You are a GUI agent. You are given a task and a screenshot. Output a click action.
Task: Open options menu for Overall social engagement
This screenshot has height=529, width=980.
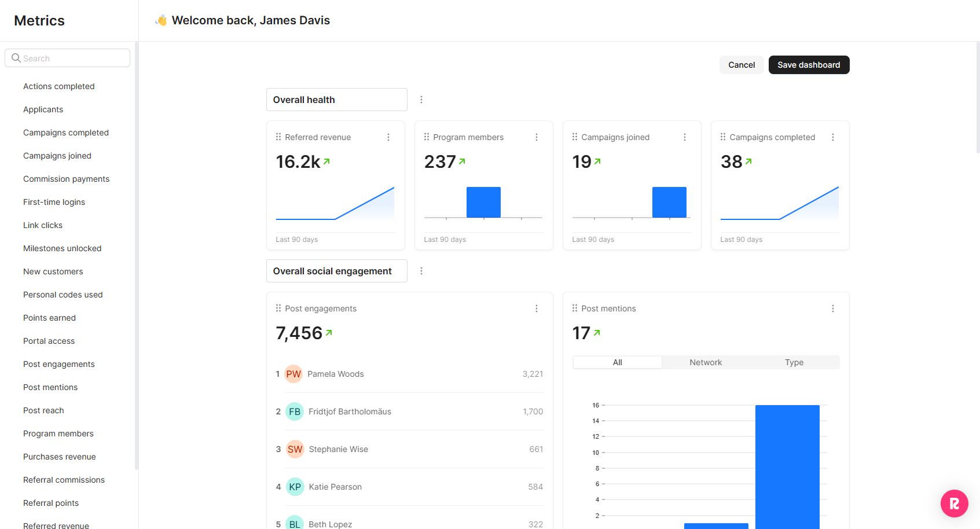[x=421, y=271]
